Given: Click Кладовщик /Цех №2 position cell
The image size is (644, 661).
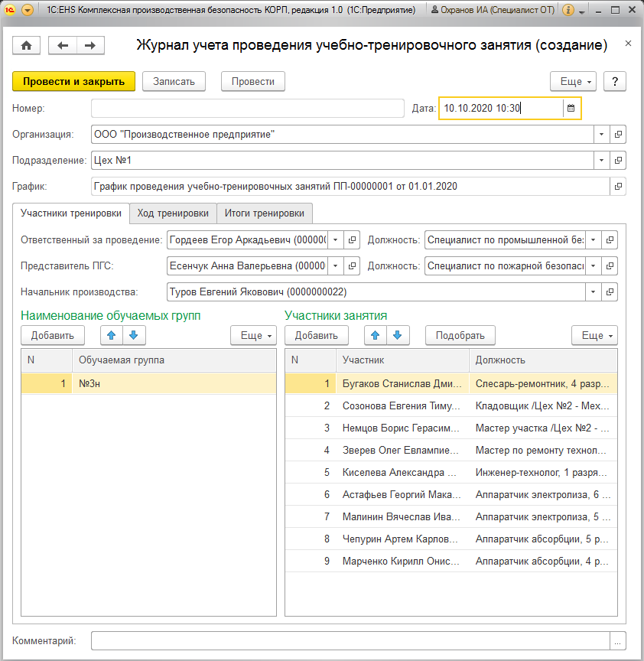Looking at the screenshot, I should 543,406.
